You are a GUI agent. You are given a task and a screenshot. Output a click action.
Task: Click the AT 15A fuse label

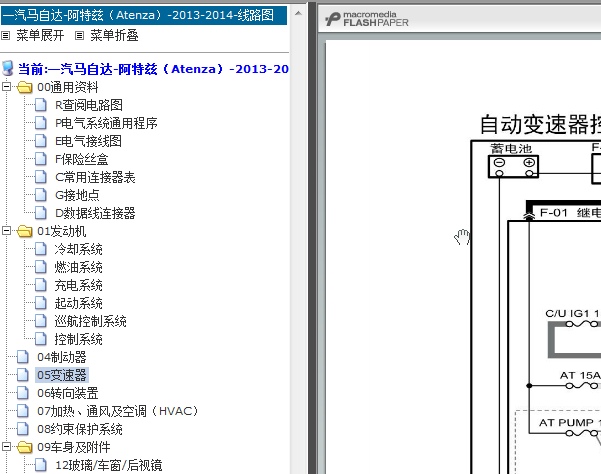[580, 376]
